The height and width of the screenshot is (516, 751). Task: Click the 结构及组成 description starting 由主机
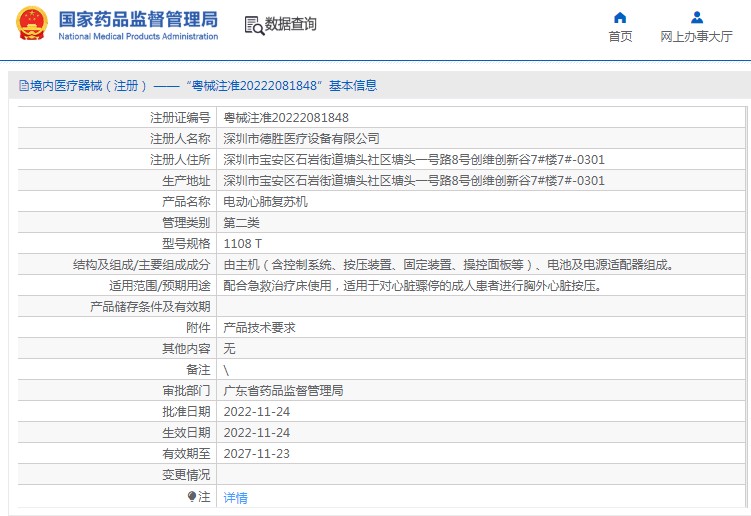[448, 265]
